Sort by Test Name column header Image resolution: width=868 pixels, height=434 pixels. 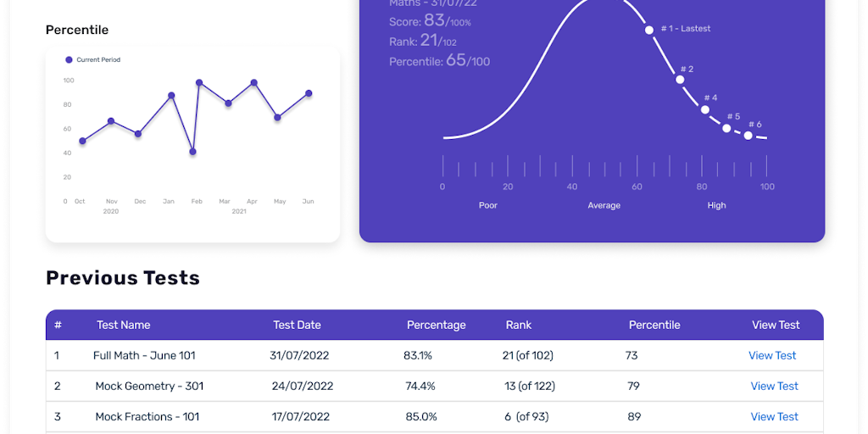[x=123, y=325]
